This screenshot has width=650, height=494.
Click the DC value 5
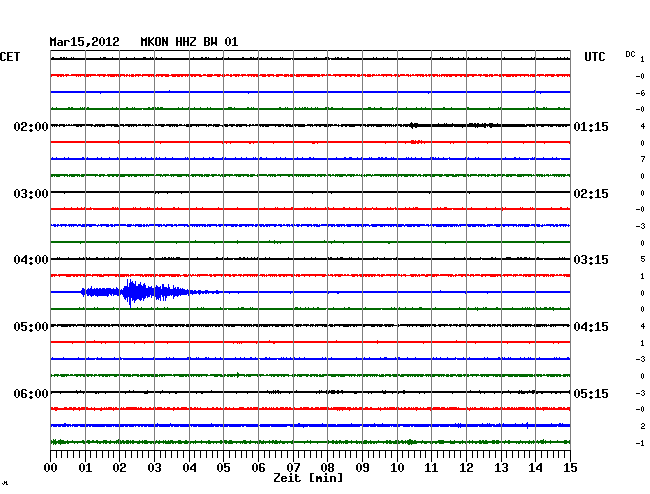(x=643, y=259)
